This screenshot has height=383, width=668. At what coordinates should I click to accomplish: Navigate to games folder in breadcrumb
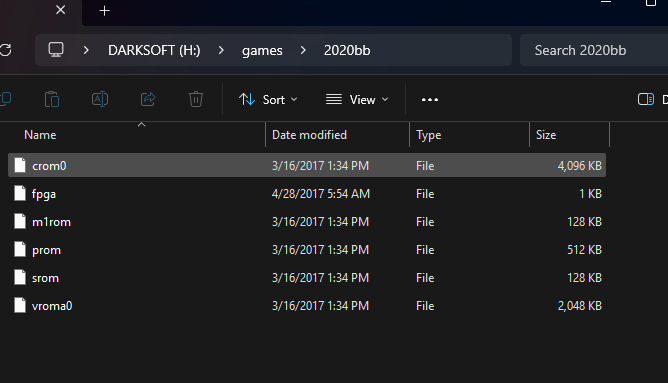[262, 51]
